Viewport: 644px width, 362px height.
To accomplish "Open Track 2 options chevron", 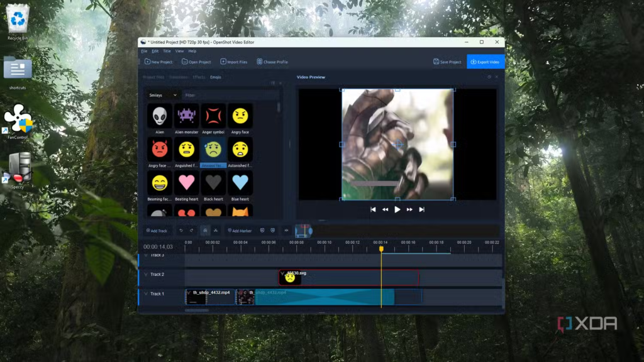I will tap(146, 275).
